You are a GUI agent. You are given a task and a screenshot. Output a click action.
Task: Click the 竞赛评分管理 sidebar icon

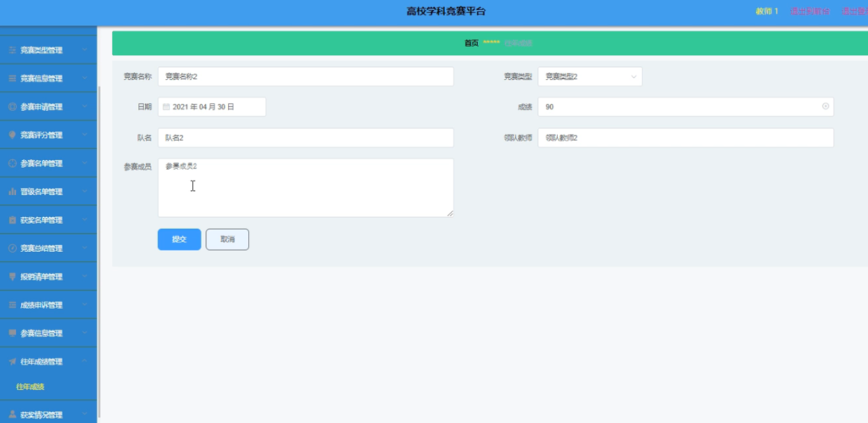point(12,135)
